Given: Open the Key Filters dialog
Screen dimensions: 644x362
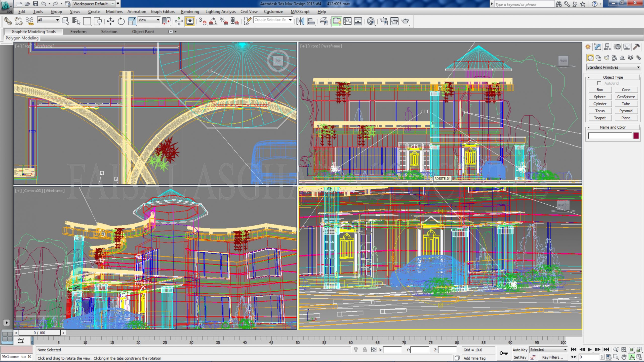Looking at the screenshot, I should tap(552, 357).
